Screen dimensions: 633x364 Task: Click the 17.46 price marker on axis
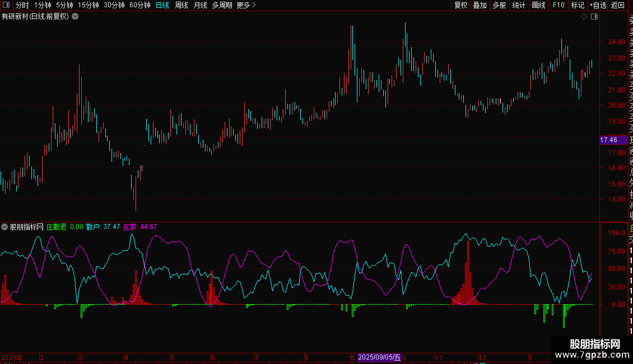pos(614,140)
